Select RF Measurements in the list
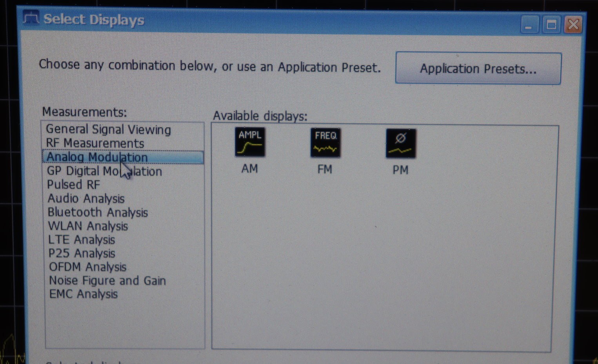598x364 pixels. [x=95, y=143]
